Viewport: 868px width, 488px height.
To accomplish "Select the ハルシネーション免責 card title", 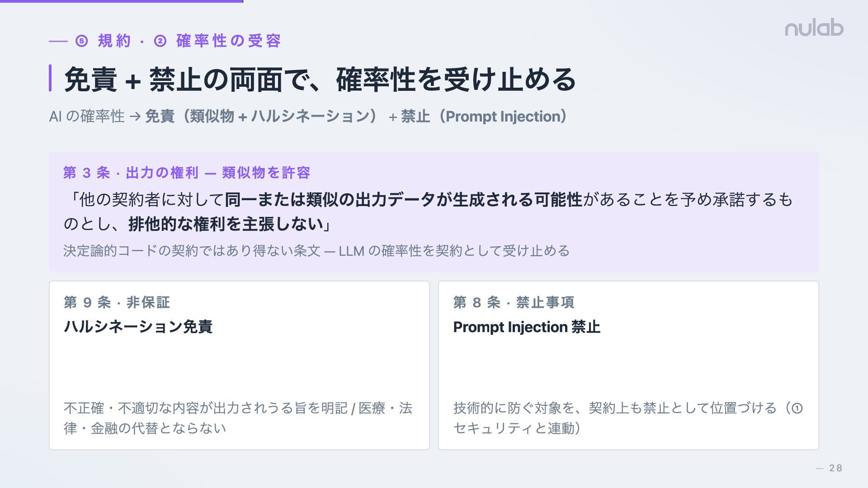I will [138, 327].
